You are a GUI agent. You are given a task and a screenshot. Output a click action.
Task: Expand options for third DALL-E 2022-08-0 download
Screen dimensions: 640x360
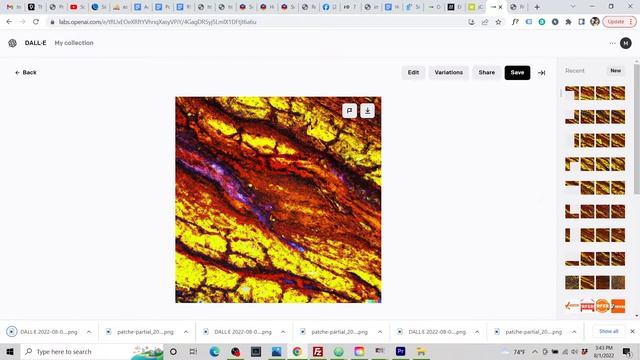tap(477, 332)
